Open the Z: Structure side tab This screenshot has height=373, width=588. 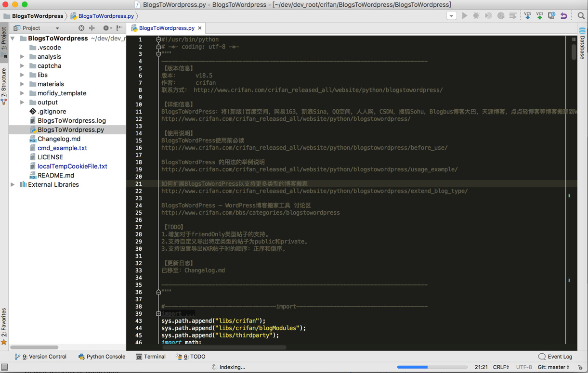[x=4, y=87]
